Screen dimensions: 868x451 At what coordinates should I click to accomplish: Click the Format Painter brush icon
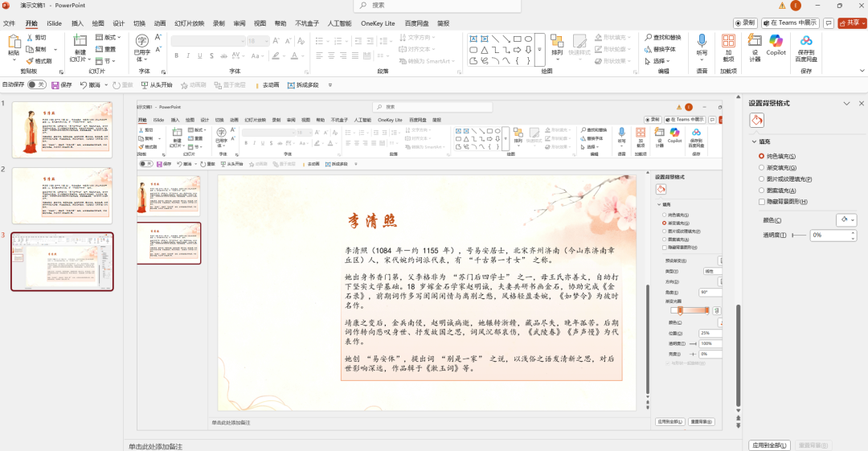[x=31, y=61]
